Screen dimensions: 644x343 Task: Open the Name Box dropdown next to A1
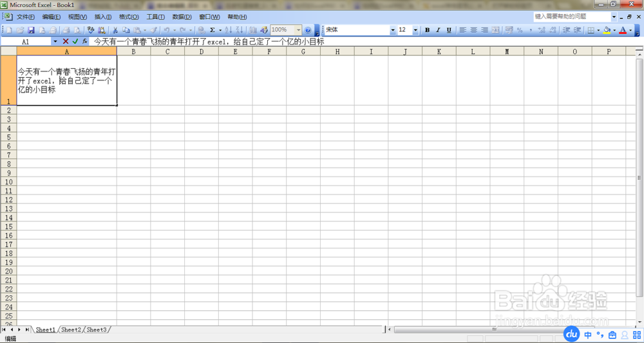[x=55, y=41]
